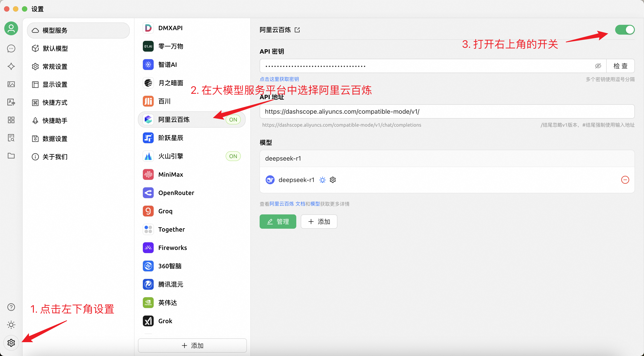The width and height of the screenshot is (644, 356).
Task: Click 检查 button to verify API key
Action: pyautogui.click(x=621, y=66)
